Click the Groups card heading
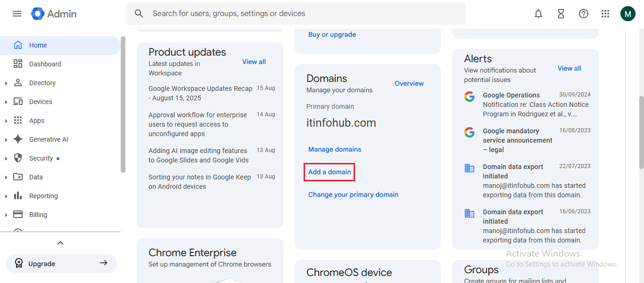The image size is (644, 283). (481, 270)
